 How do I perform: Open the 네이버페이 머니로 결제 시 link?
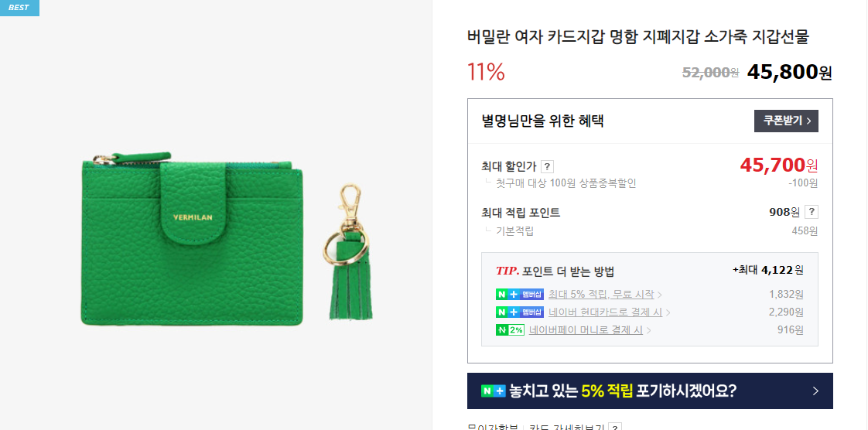[586, 330]
